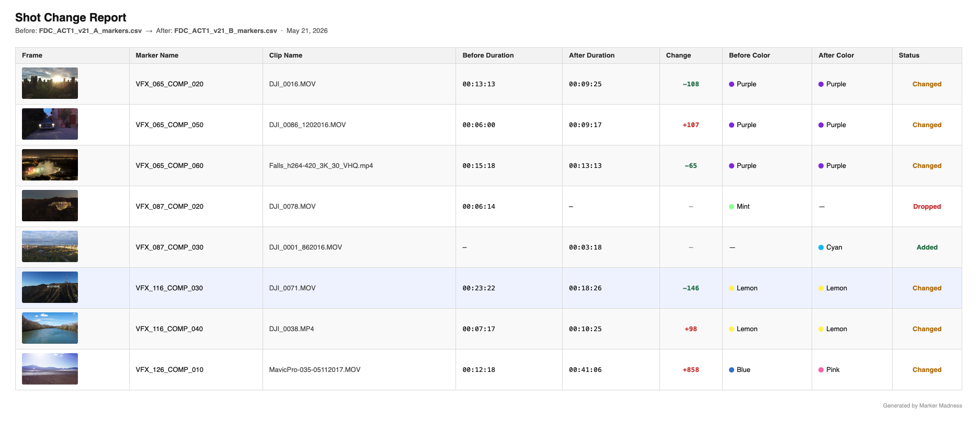Click the +858 change value
The width and height of the screenshot is (980, 429).
[x=691, y=370]
